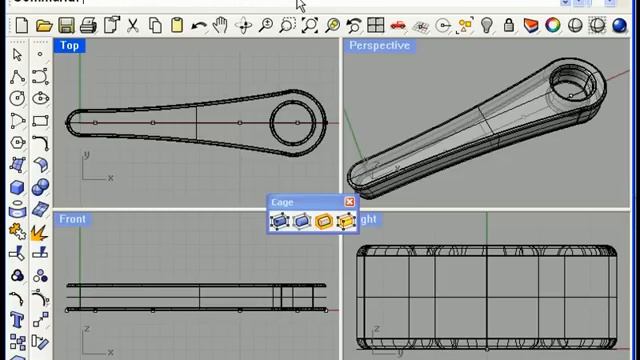
Task: Close the Cage floating toolbar
Action: tap(349, 202)
